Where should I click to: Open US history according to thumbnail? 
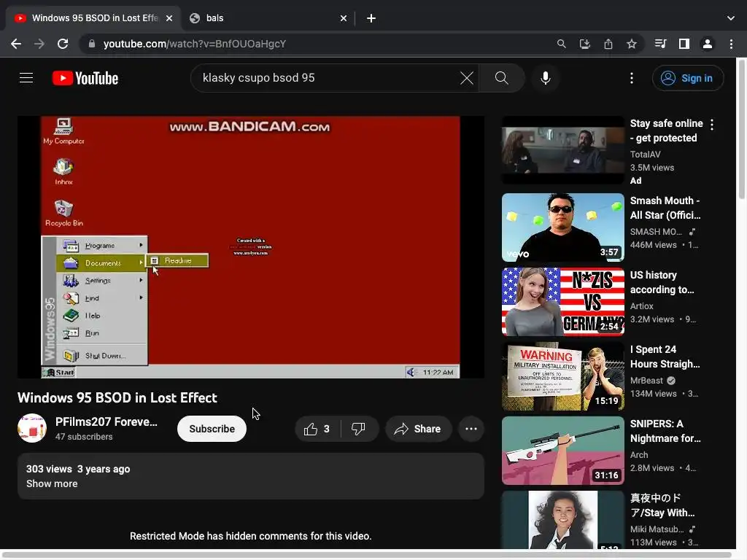562,302
